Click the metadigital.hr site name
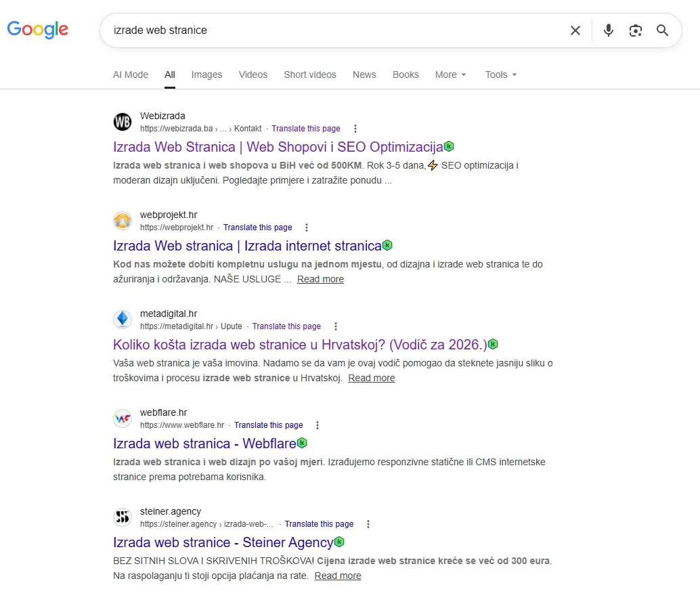The width and height of the screenshot is (700, 602). click(169, 314)
